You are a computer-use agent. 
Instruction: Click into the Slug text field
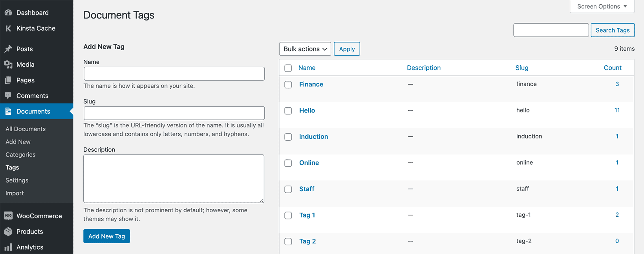pos(174,113)
